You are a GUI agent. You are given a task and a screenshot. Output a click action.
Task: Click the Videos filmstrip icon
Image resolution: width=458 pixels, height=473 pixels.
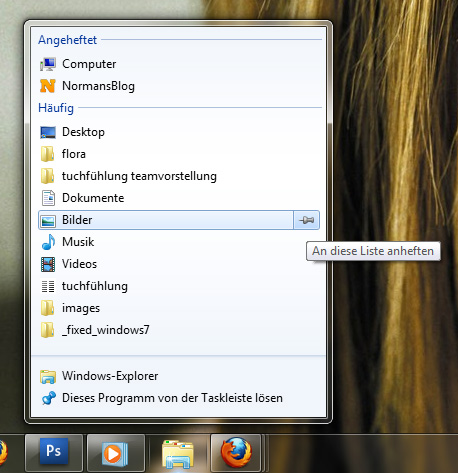[x=48, y=264]
